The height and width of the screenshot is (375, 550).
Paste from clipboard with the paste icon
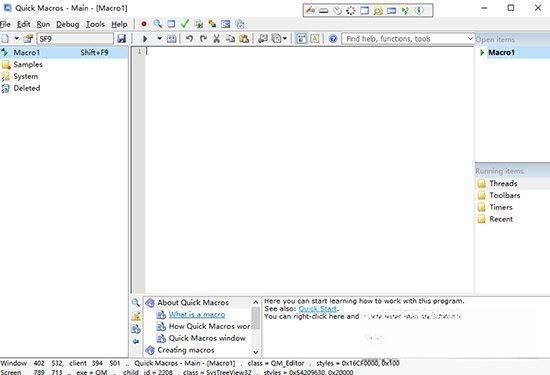click(244, 39)
